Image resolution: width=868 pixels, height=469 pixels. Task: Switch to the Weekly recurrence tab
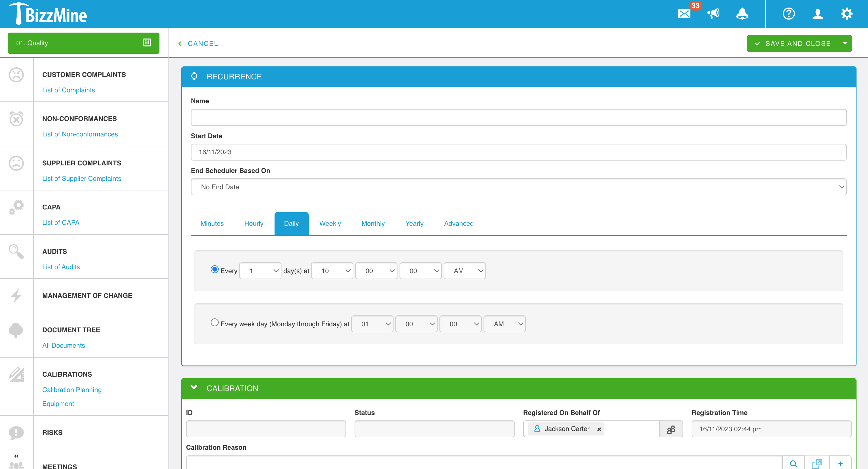tap(330, 224)
